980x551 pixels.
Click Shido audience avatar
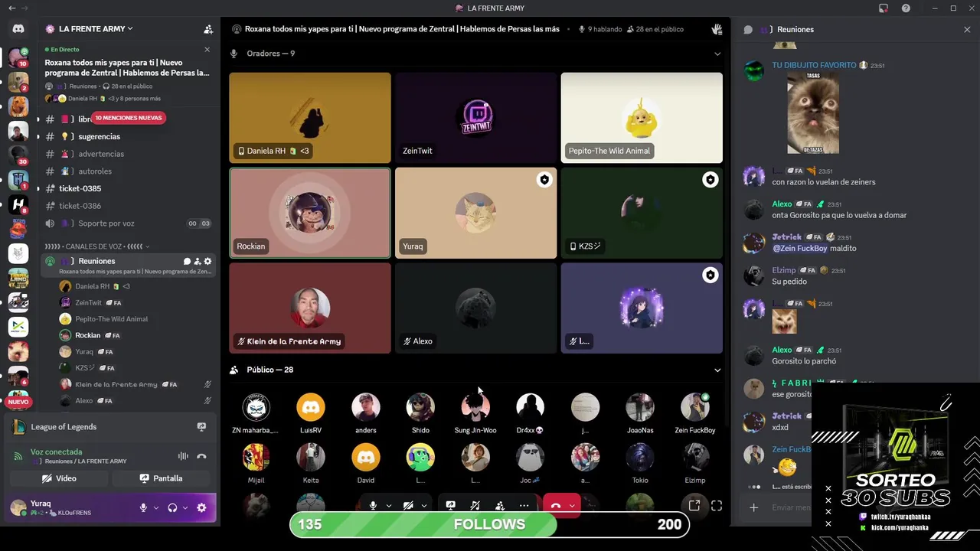[420, 407]
